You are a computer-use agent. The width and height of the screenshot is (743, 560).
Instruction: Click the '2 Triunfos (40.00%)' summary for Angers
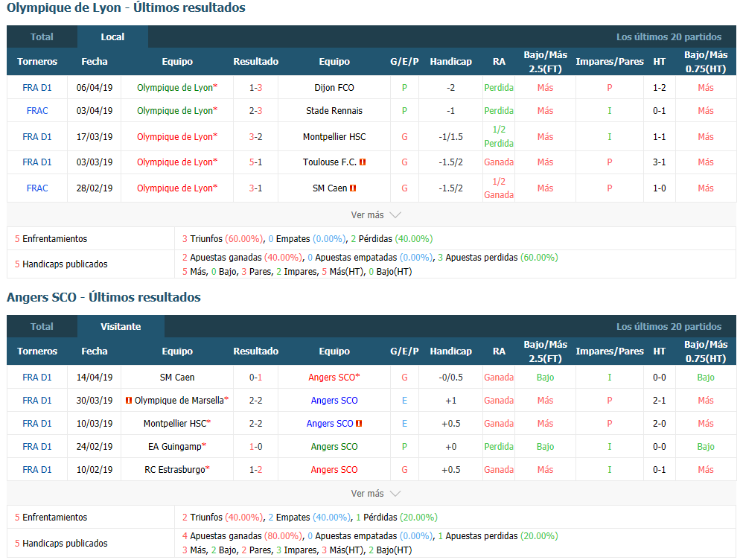point(223,518)
